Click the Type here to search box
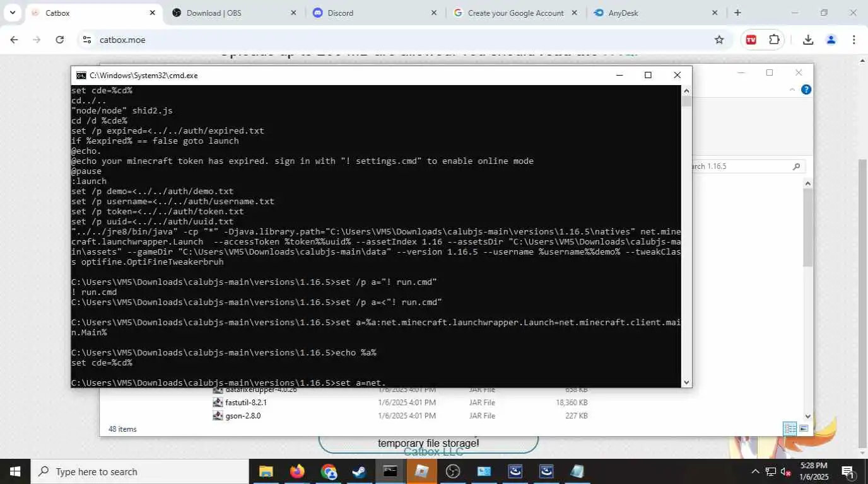Screen dimensions: 868x484 (139, 471)
